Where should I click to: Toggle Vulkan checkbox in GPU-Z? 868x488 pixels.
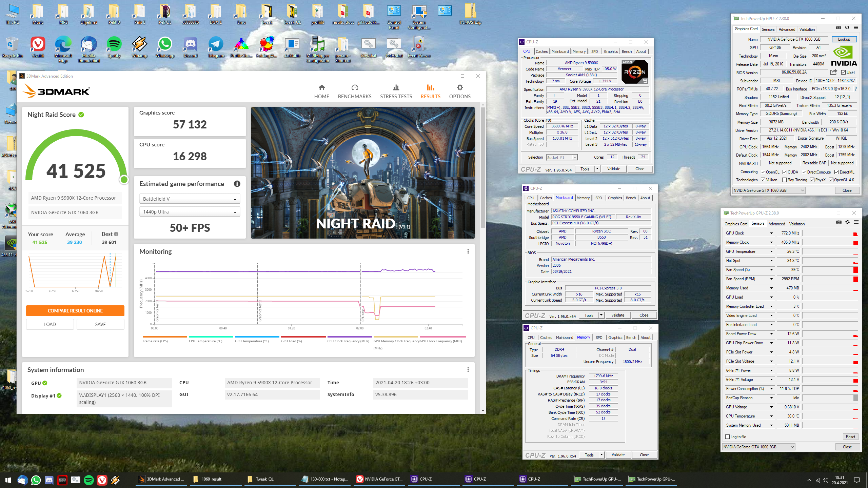point(763,180)
